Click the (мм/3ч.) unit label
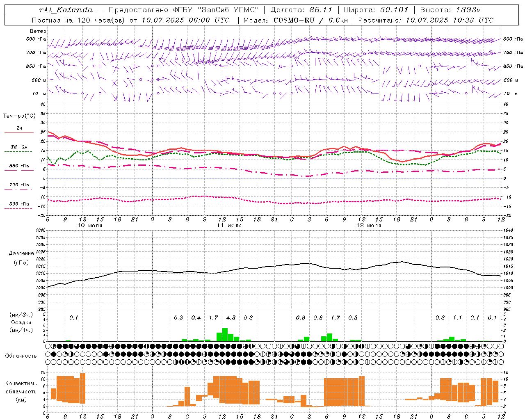This screenshot has width=525, height=420. tap(21, 315)
